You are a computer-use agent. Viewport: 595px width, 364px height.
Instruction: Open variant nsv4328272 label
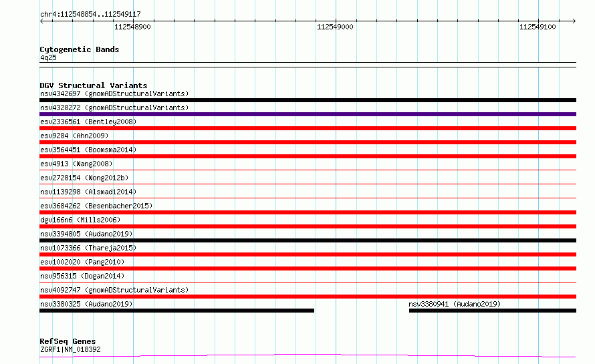(114, 108)
